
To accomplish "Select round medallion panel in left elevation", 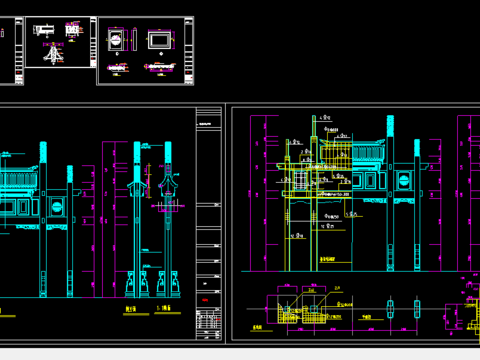I will click(x=57, y=207).
